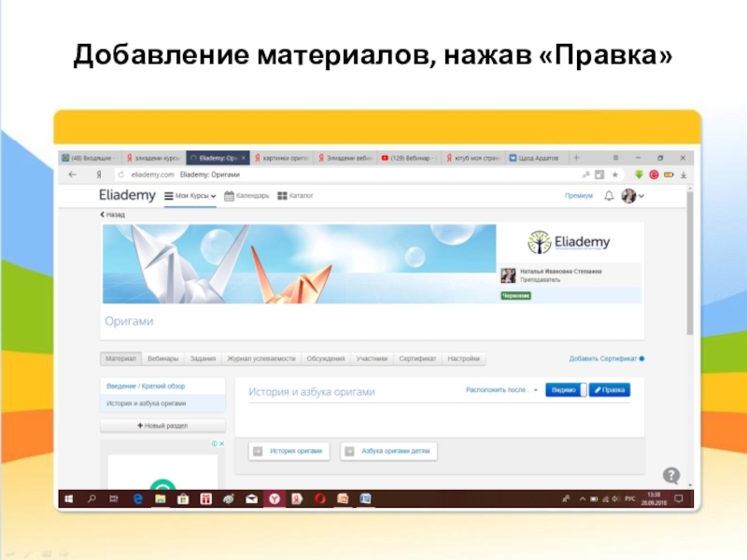The width and height of the screenshot is (747, 560).
Task: Expand the Мои Курсы menu
Action: (x=190, y=196)
